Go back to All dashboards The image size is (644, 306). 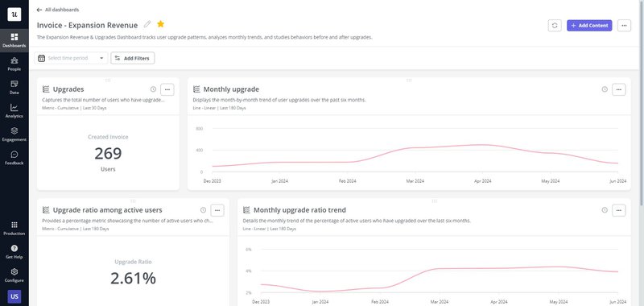tap(58, 10)
